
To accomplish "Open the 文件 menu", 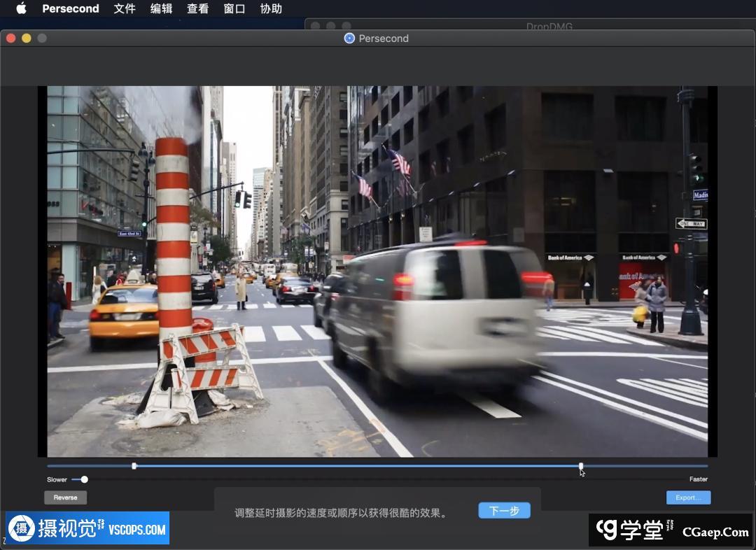I will (125, 8).
